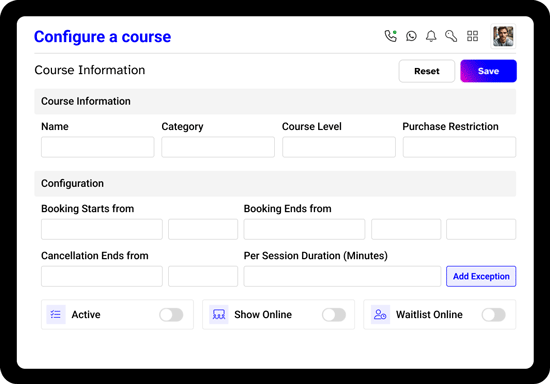The image size is (550, 384).
Task: Click the Add Exception button
Action: click(481, 276)
